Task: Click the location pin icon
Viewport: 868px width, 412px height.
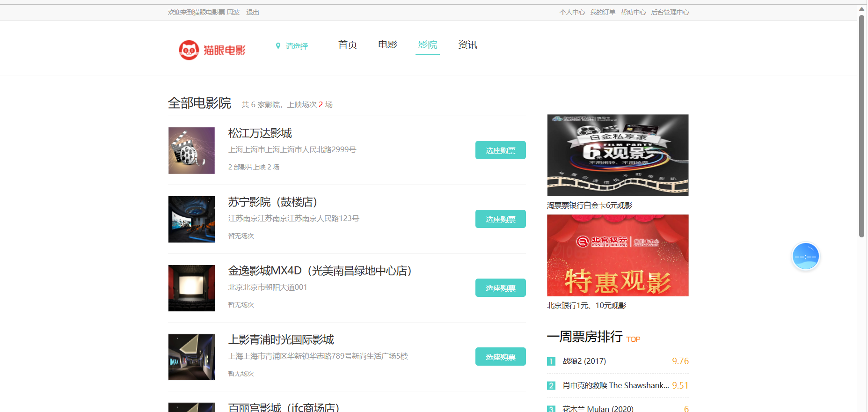Action: coord(278,46)
